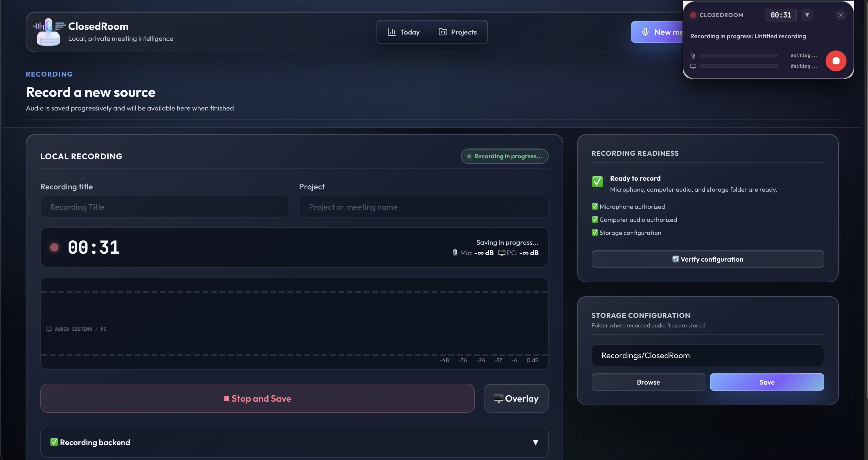Click the computer audio level bar in overlay
868x460 pixels.
pos(739,66)
